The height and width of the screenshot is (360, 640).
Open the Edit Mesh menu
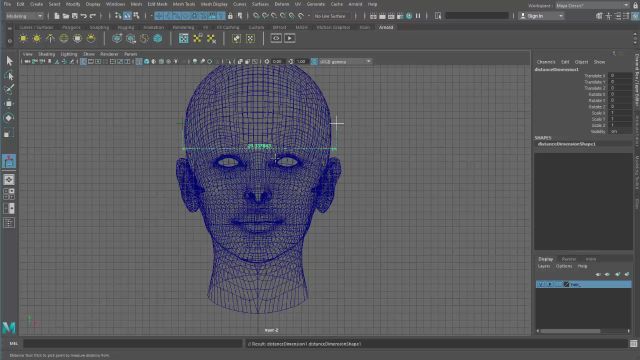(158, 4)
